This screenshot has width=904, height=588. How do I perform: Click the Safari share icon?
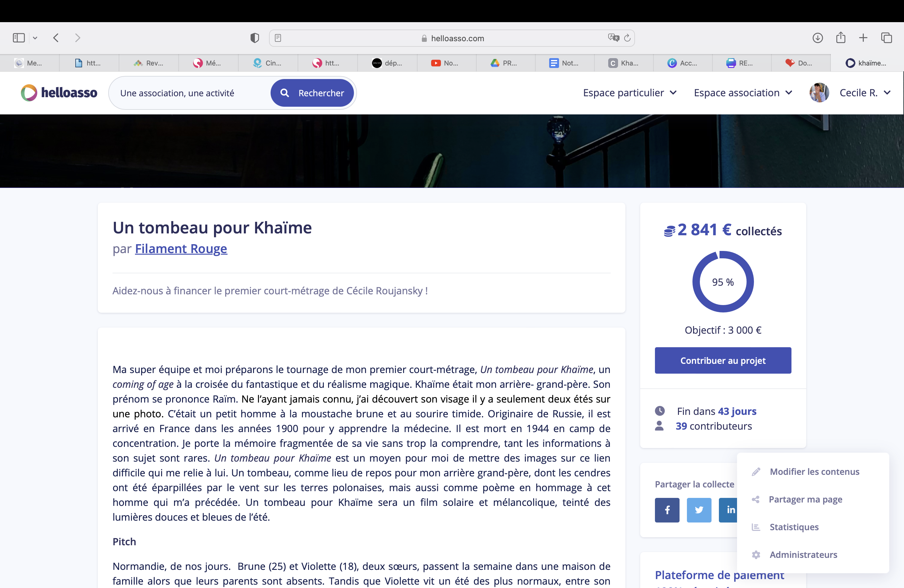(x=841, y=38)
